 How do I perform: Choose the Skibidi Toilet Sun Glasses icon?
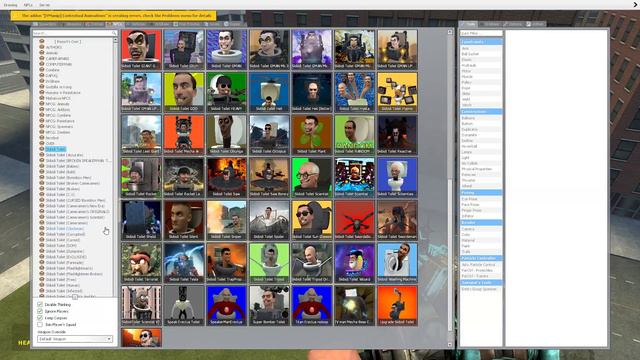[x=312, y=220]
